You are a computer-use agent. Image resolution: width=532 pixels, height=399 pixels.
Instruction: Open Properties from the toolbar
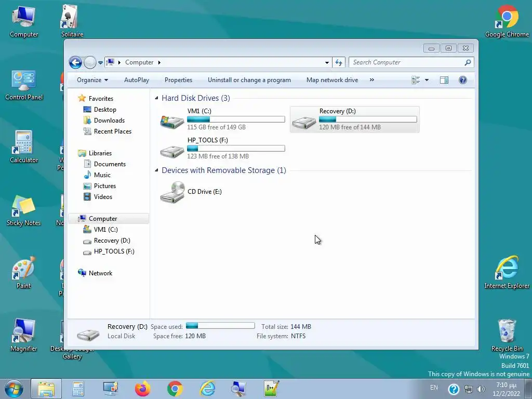[178, 80]
